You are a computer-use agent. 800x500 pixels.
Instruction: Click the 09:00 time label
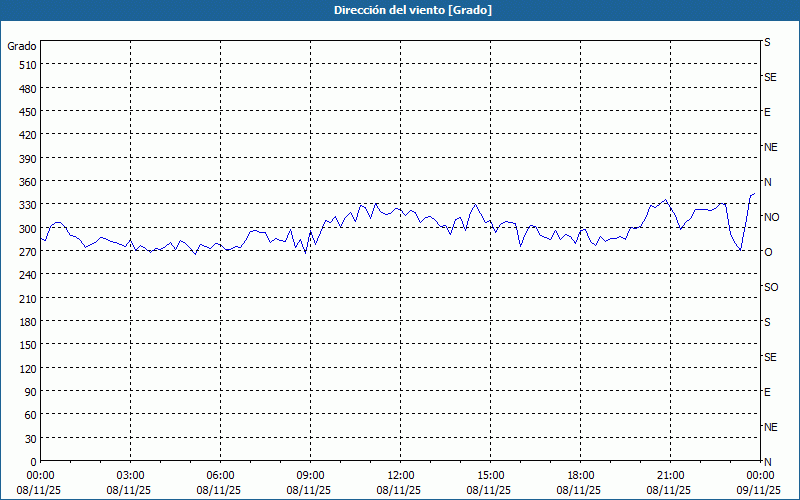pos(310,476)
